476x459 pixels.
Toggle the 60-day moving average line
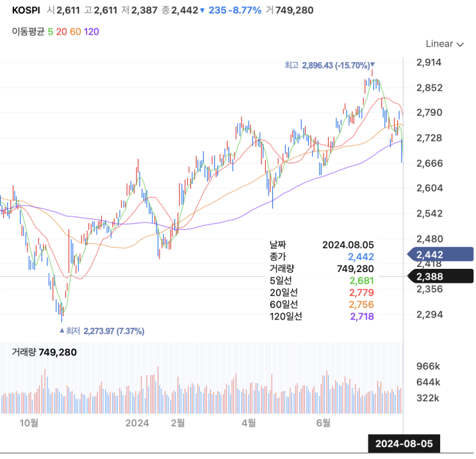click(76, 32)
